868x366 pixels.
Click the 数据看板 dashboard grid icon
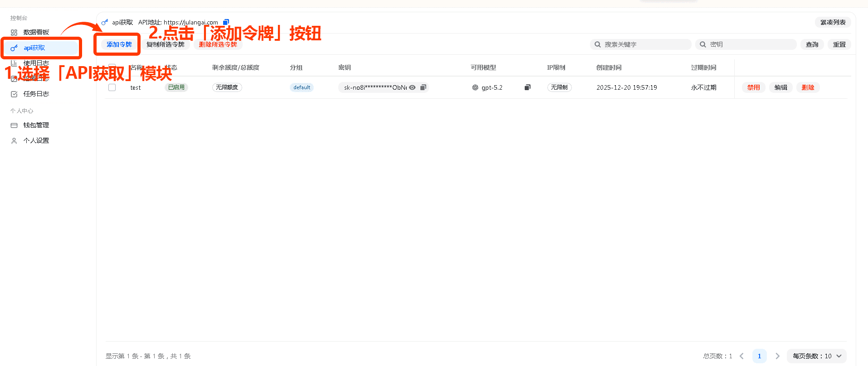[14, 33]
